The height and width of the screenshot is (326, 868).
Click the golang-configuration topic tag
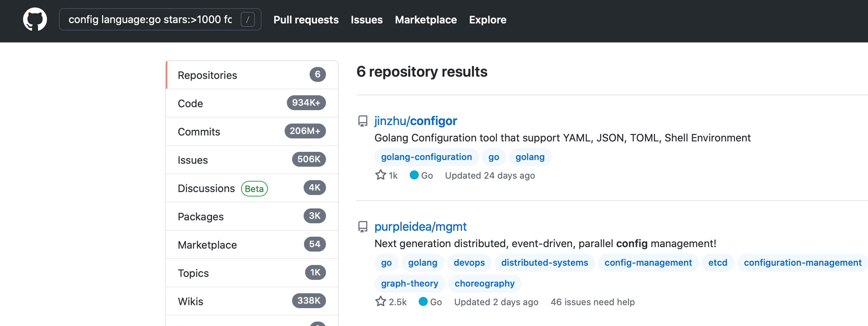[426, 157]
